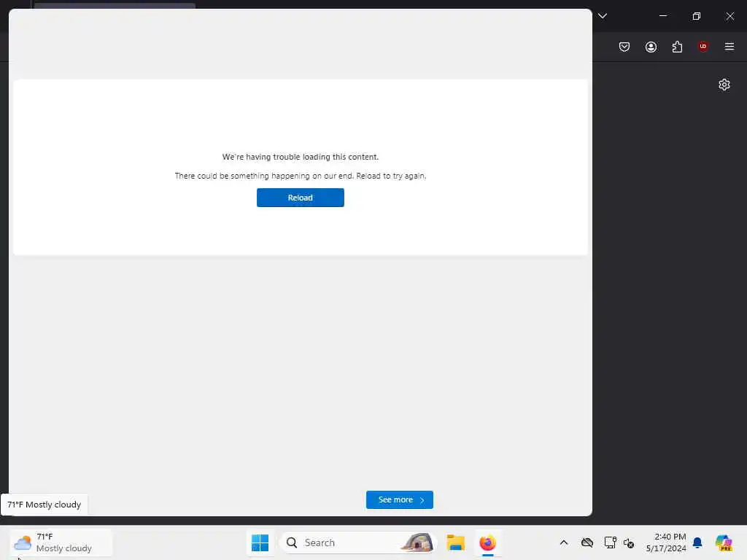Click the OneDrive cloud tray icon

point(587,542)
